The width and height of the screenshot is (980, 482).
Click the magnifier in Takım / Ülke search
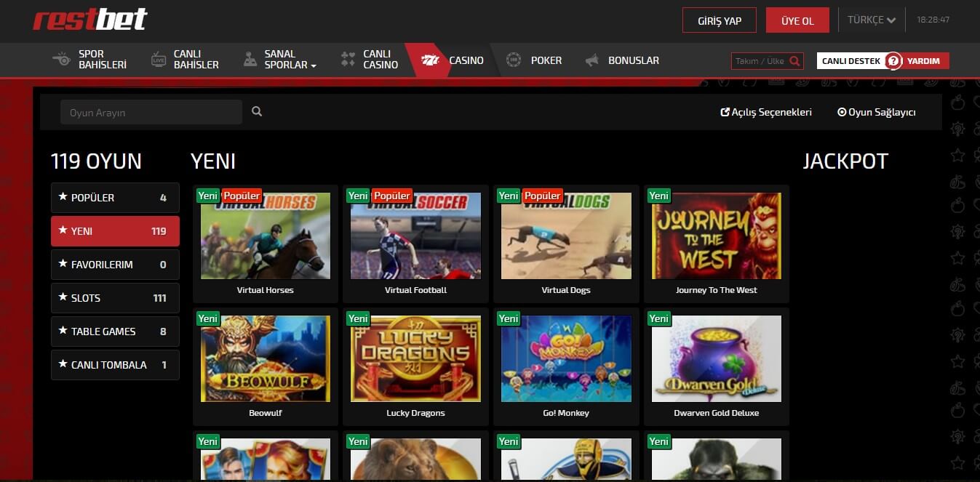click(795, 61)
